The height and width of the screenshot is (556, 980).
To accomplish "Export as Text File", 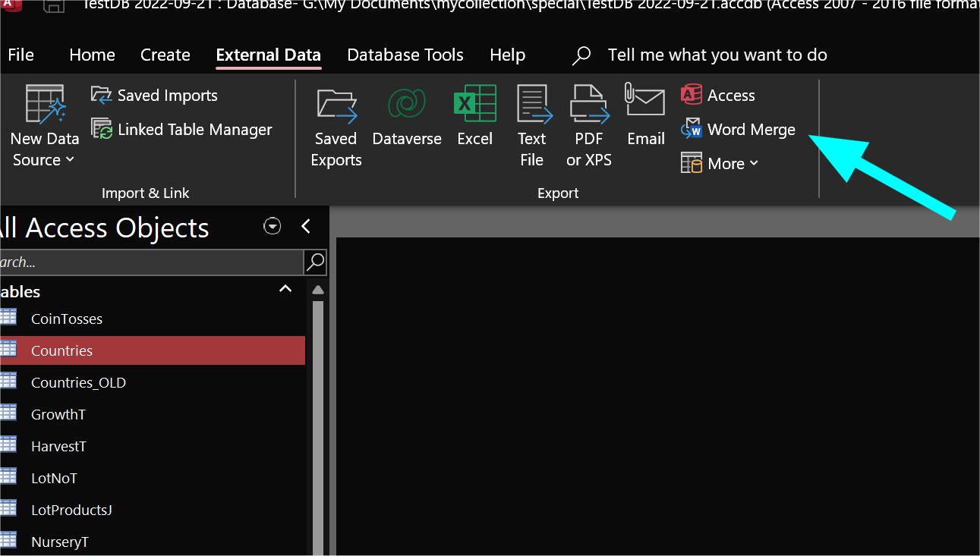I will pyautogui.click(x=531, y=126).
